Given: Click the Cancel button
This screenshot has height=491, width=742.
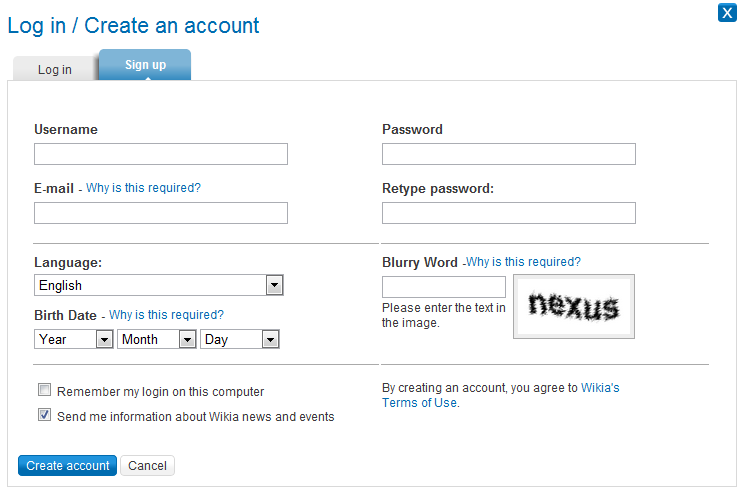Looking at the screenshot, I should [147, 466].
